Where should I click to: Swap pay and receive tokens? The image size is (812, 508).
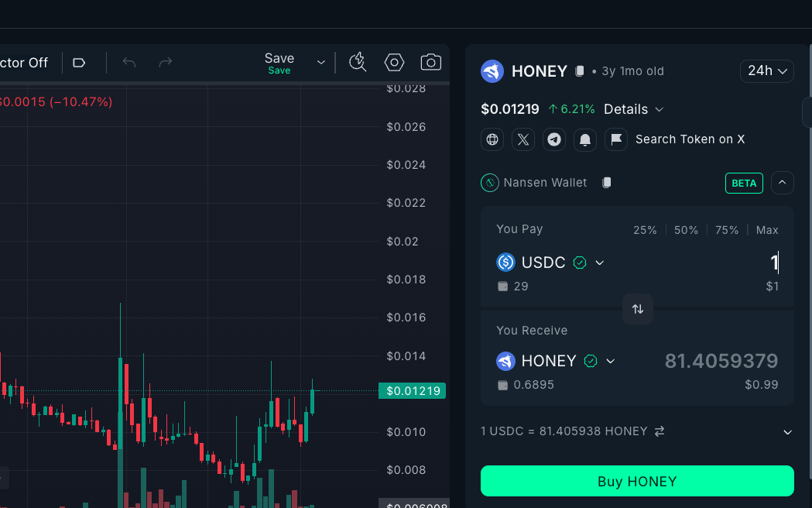pyautogui.click(x=638, y=309)
